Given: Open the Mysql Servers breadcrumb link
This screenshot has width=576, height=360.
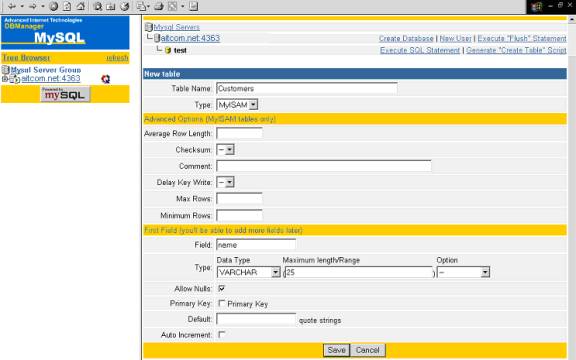Looking at the screenshot, I should 176,27.
